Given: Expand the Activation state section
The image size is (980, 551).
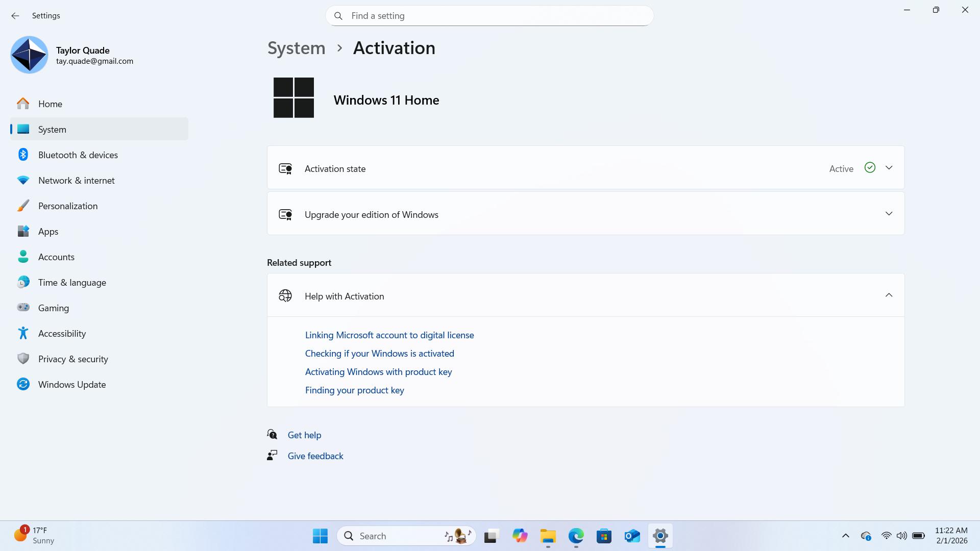Looking at the screenshot, I should point(889,168).
